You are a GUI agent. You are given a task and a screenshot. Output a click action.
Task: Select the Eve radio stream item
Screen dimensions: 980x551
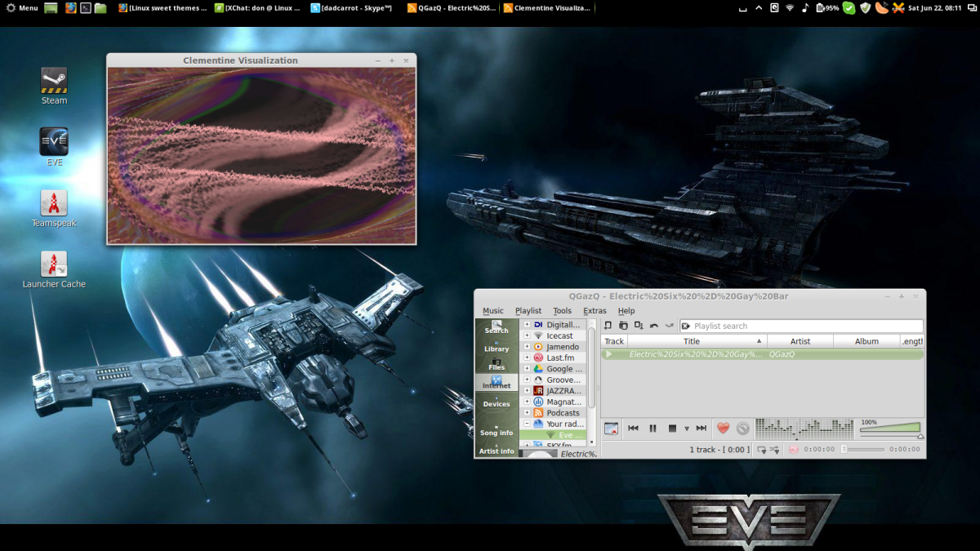564,435
